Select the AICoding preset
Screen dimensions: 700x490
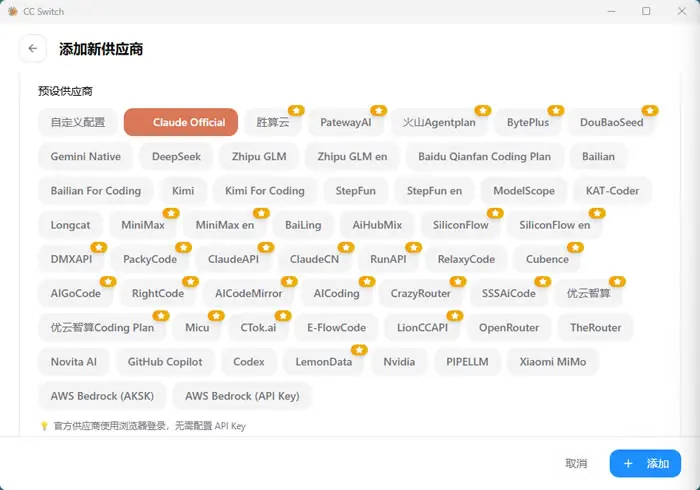pyautogui.click(x=337, y=293)
